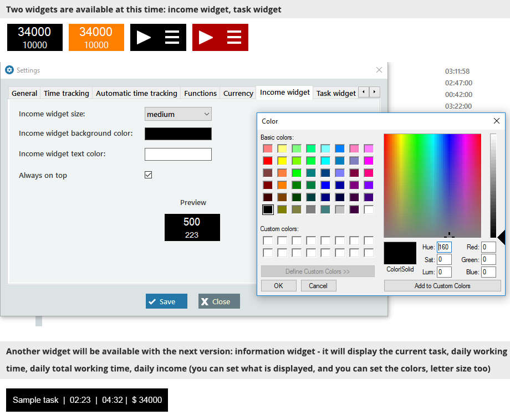Close the Color dialog with X
The height and width of the screenshot is (420, 510).
(x=497, y=121)
